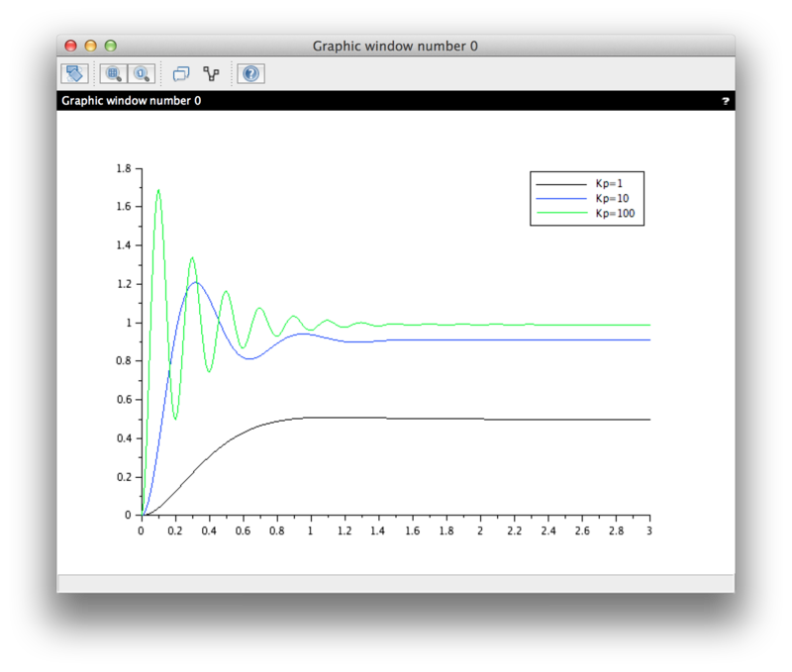Click the window title bar text
This screenshot has height=672, width=792.
395,46
